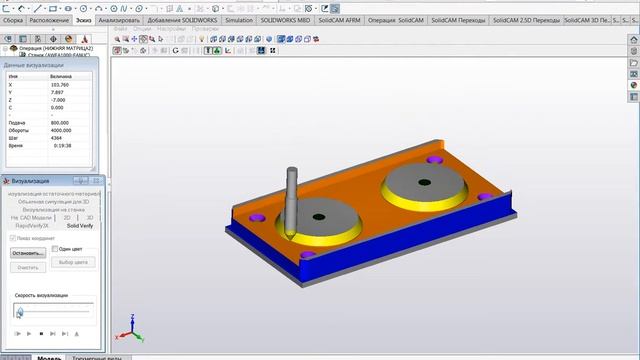Switch to the 'Модель' bottom tab
The image size is (640, 360).
[x=49, y=358]
